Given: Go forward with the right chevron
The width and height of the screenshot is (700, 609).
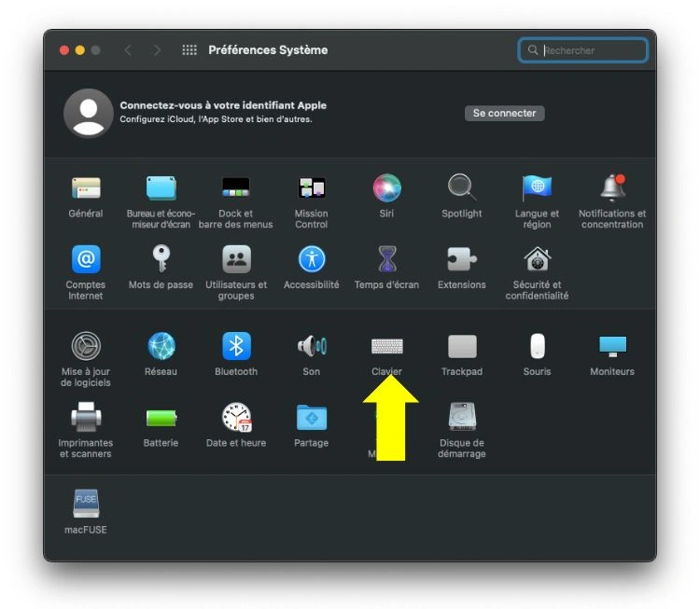Looking at the screenshot, I should (x=157, y=50).
